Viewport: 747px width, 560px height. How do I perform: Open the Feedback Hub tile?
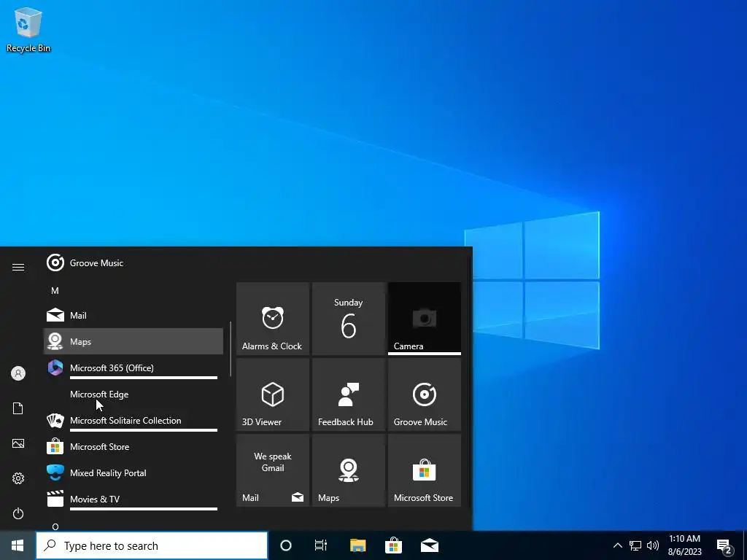point(348,394)
